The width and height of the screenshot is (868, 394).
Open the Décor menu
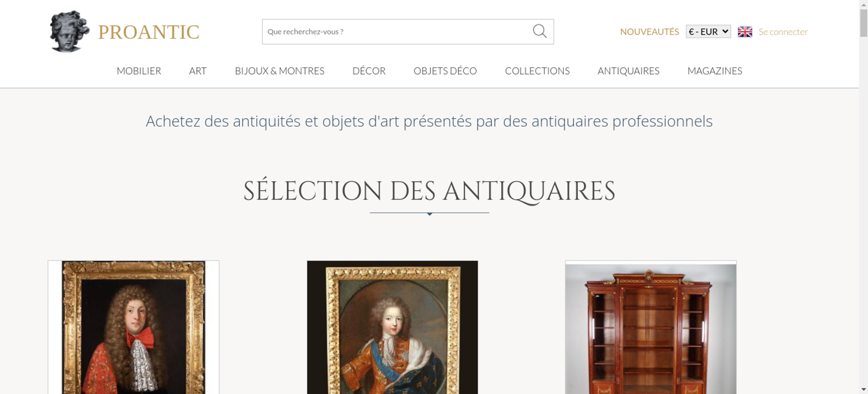[369, 71]
